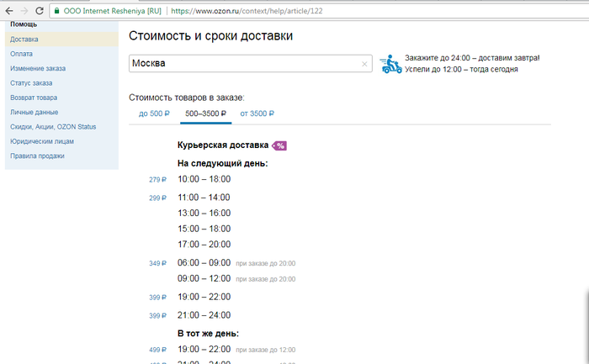
Task: Click the 13:00 – 16:00 time slot
Action: 204,214
